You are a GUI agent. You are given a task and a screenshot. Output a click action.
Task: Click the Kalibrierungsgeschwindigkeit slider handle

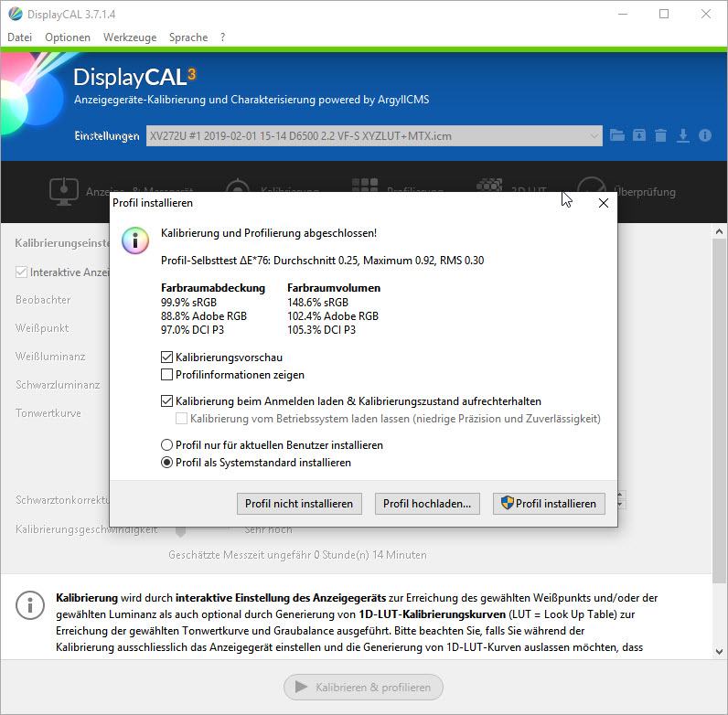click(181, 532)
